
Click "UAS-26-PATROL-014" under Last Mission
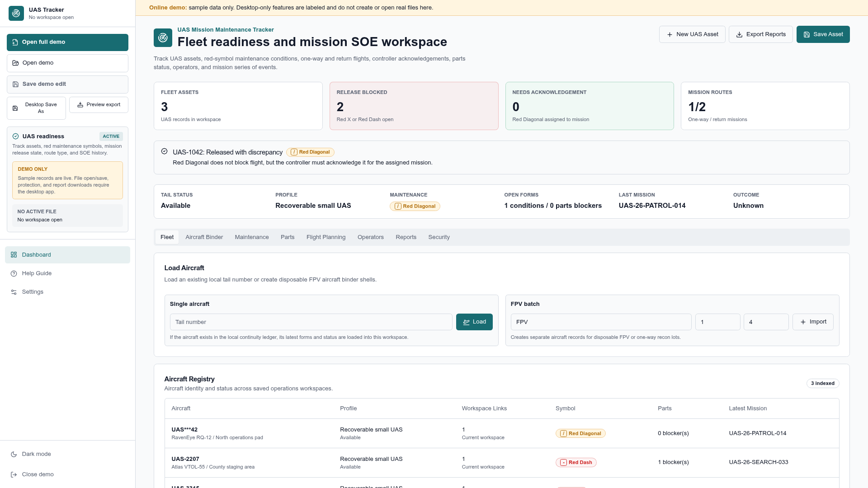(652, 206)
